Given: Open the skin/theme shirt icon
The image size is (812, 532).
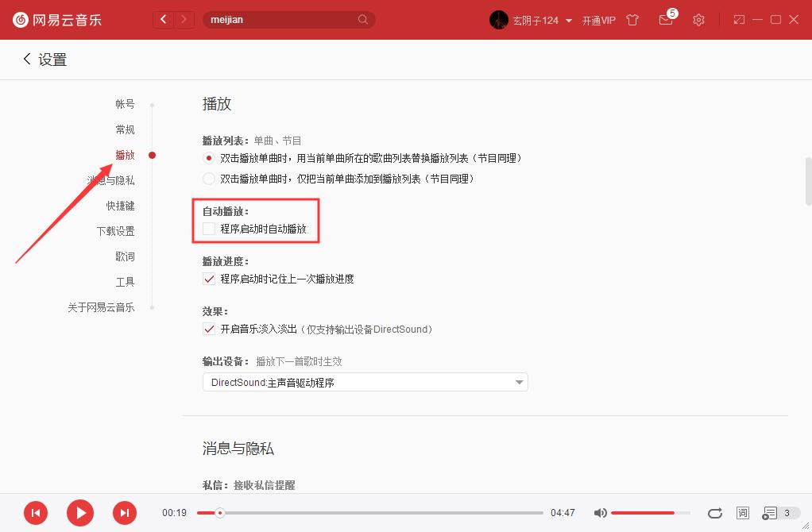Looking at the screenshot, I should 632,20.
